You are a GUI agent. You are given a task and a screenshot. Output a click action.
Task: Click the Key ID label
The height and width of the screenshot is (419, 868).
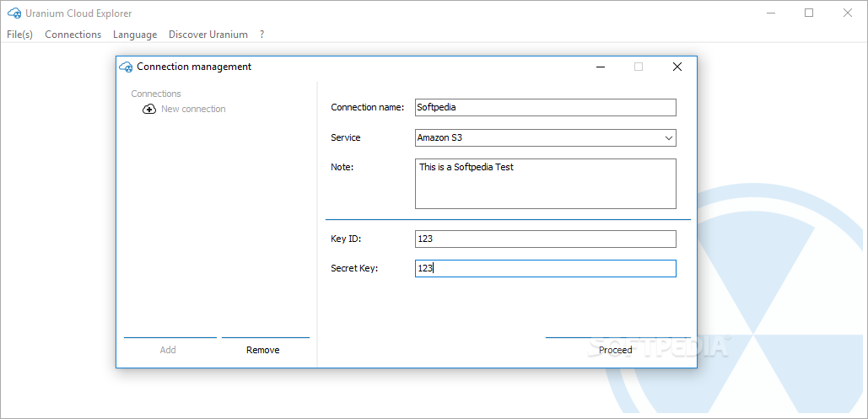(x=346, y=239)
